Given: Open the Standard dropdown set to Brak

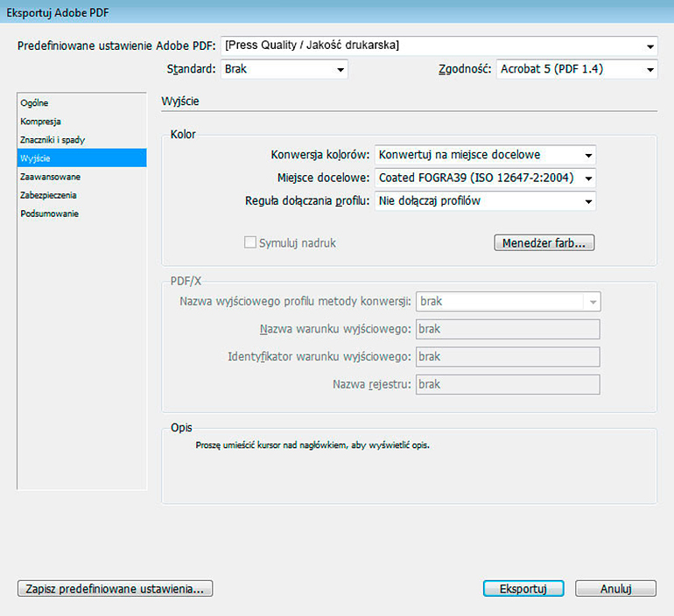Looking at the screenshot, I should pos(284,69).
